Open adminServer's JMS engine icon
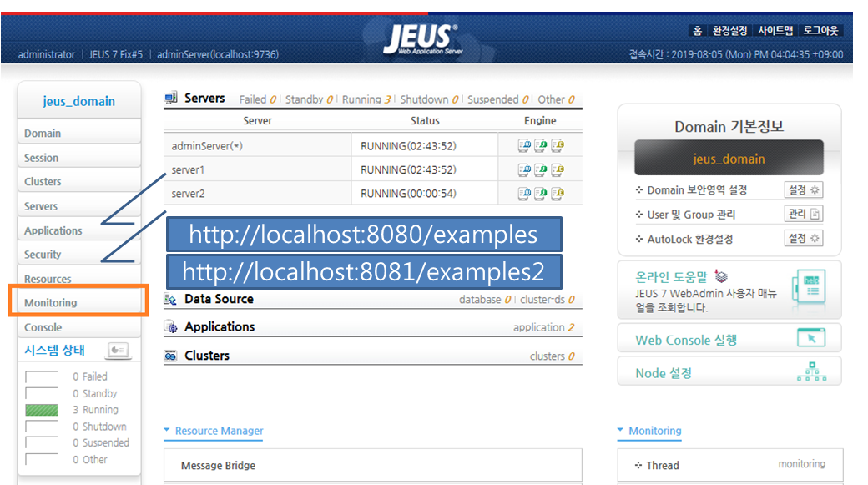Viewport: 868px width, 485px height. (x=540, y=145)
